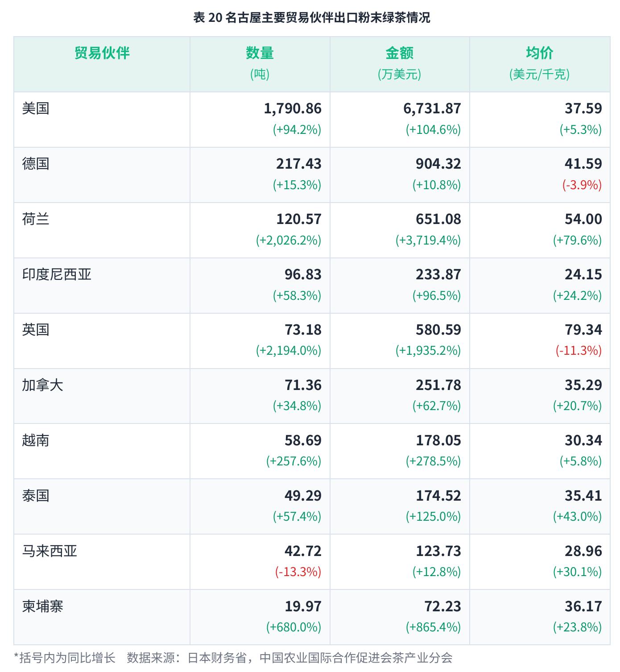Select the 数量 (吨) column header

coord(260,63)
